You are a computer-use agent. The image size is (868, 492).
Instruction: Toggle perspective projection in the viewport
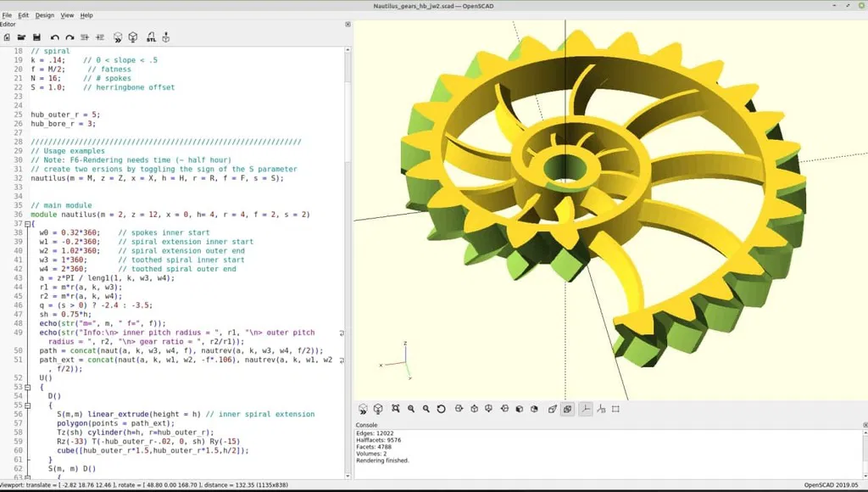(552, 409)
